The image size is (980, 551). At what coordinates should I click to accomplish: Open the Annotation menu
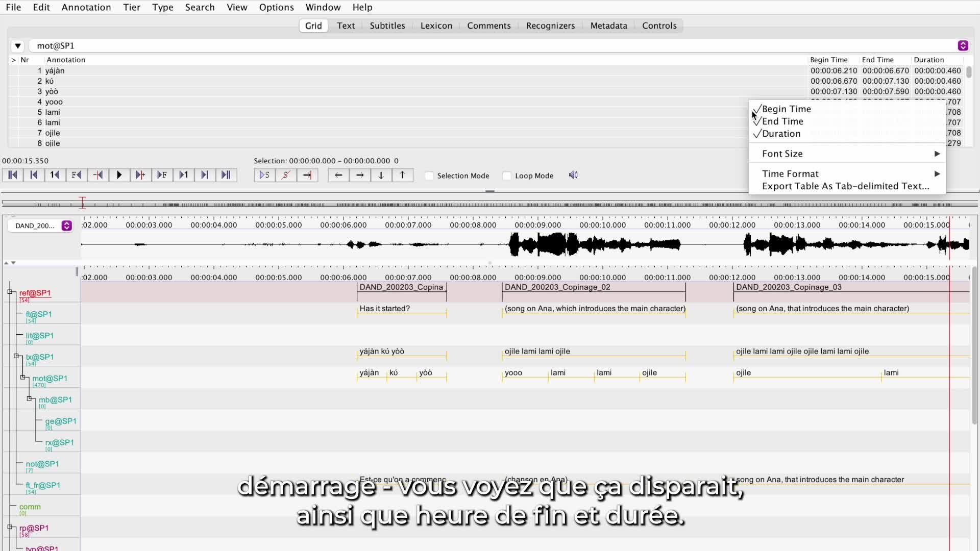86,7
